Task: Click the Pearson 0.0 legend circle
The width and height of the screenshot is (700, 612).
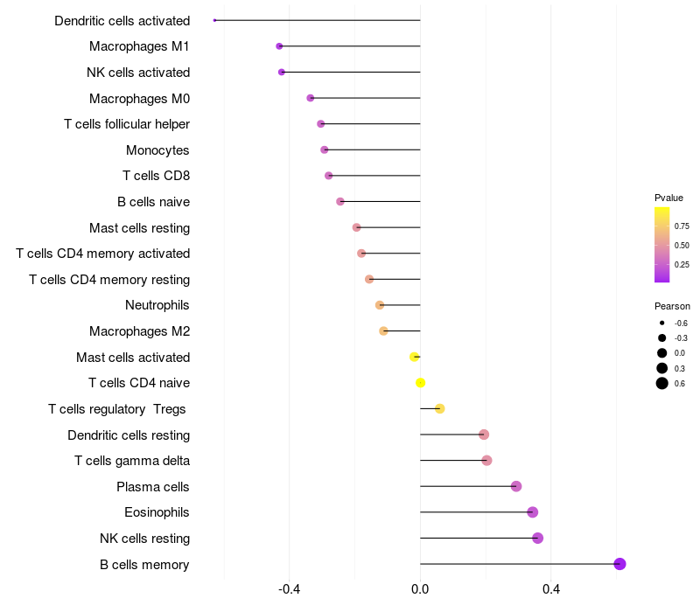Action: 661,353
